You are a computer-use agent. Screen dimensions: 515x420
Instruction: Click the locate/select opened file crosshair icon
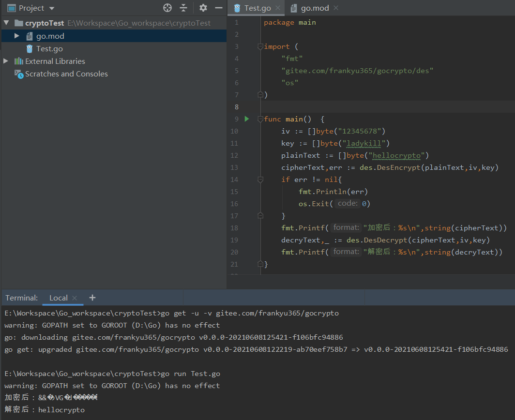tap(167, 8)
